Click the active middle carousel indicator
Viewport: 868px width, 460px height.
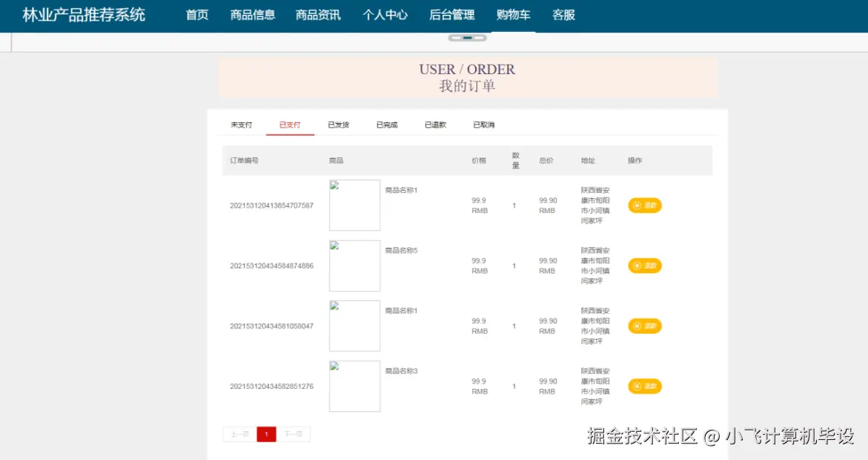pyautogui.click(x=468, y=38)
